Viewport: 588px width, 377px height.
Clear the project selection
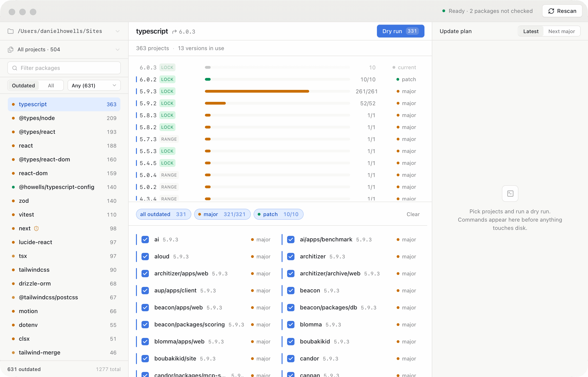point(413,214)
